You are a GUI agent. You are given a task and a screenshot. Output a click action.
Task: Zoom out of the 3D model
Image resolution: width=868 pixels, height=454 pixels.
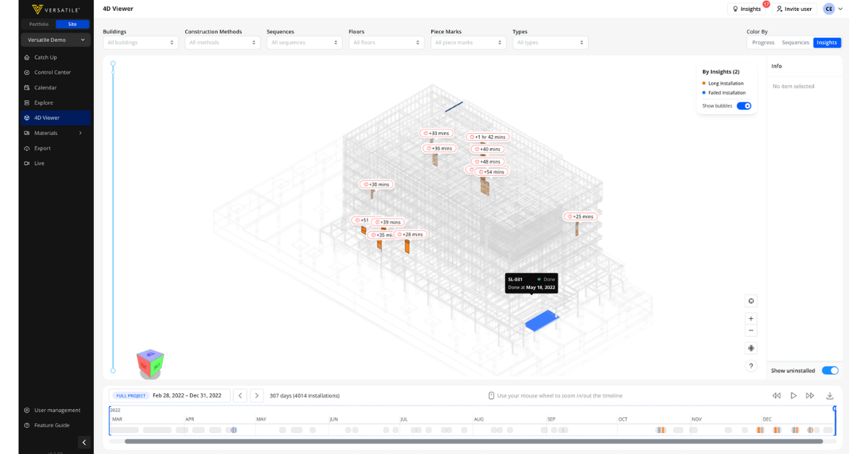(751, 330)
